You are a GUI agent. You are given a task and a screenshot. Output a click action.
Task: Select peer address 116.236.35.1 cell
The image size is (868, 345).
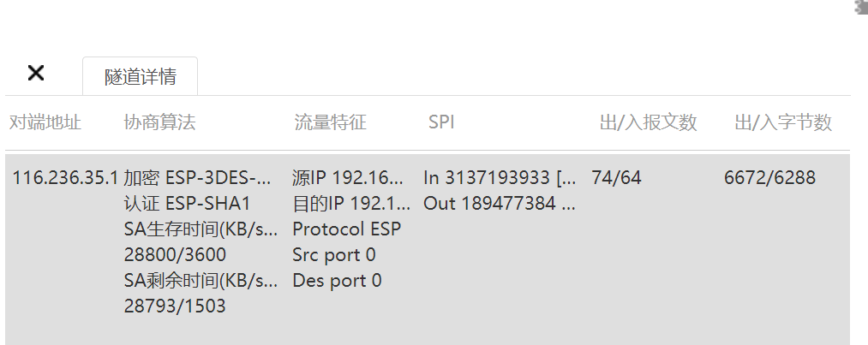coord(65,178)
